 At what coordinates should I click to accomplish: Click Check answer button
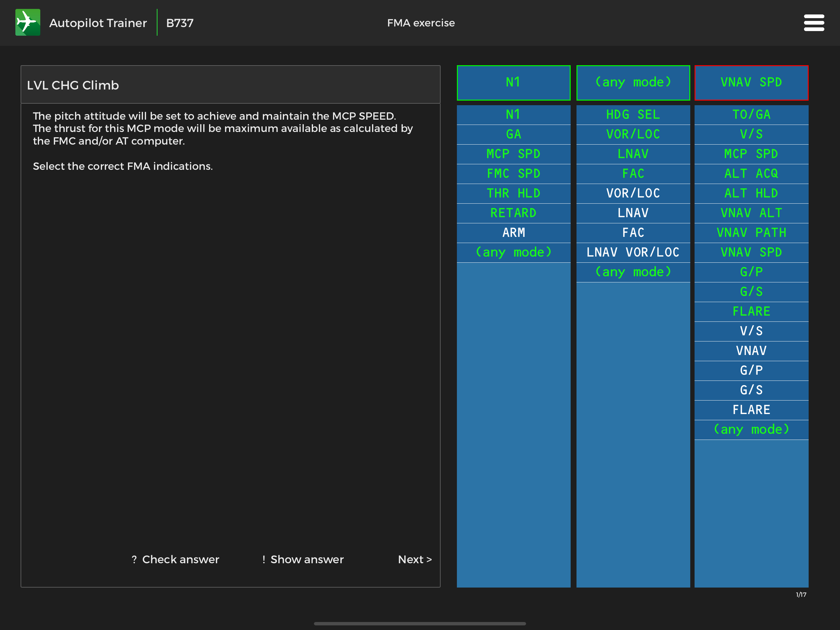(176, 559)
